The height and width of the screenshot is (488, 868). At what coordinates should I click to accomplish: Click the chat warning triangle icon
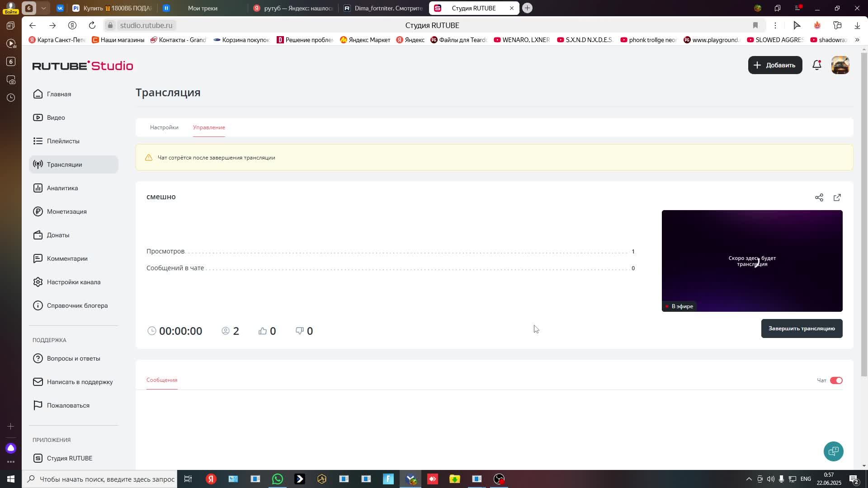[149, 158]
